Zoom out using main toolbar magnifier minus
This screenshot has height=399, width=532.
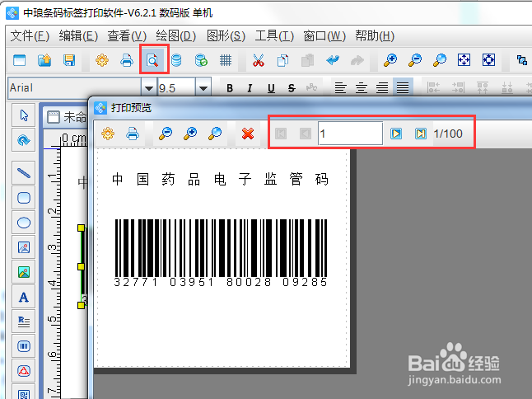pyautogui.click(x=415, y=60)
